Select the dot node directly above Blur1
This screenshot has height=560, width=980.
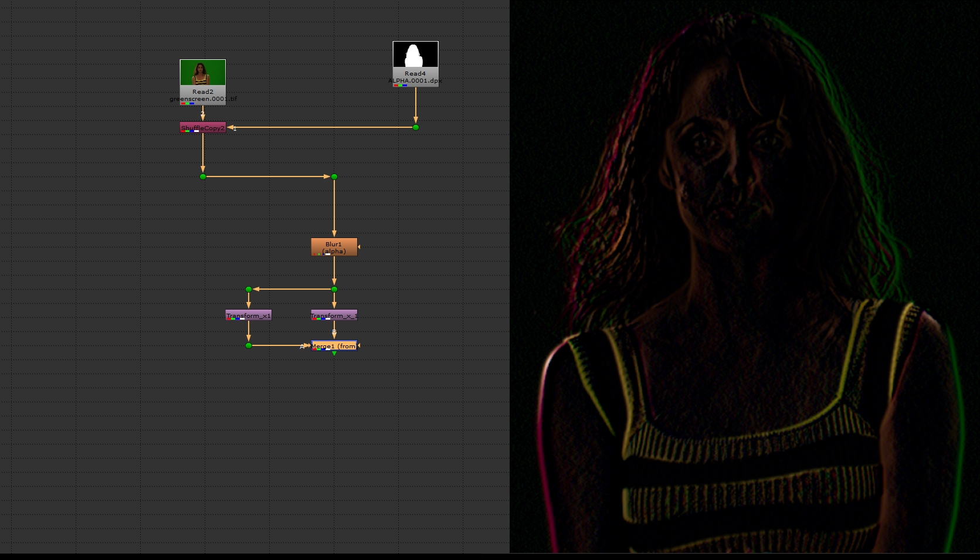pyautogui.click(x=334, y=177)
